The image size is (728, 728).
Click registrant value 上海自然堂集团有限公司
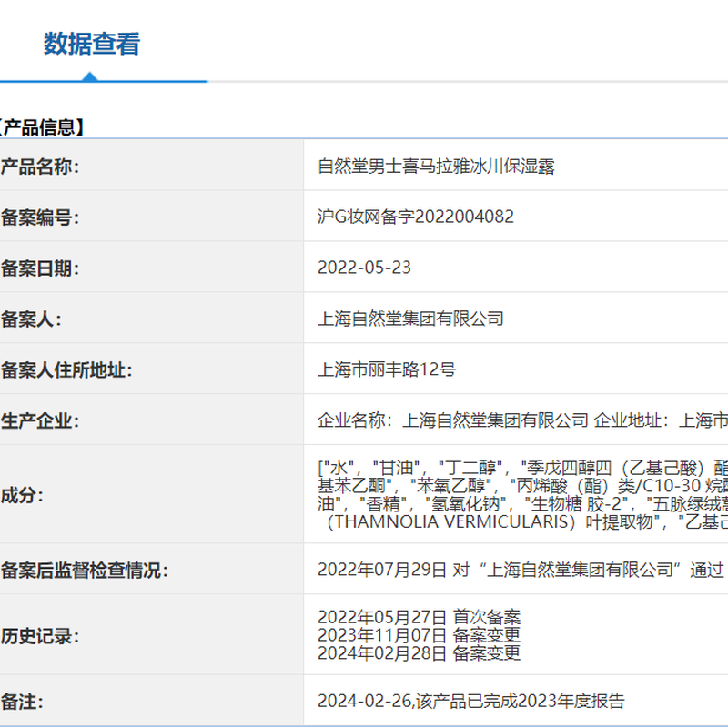[410, 318]
